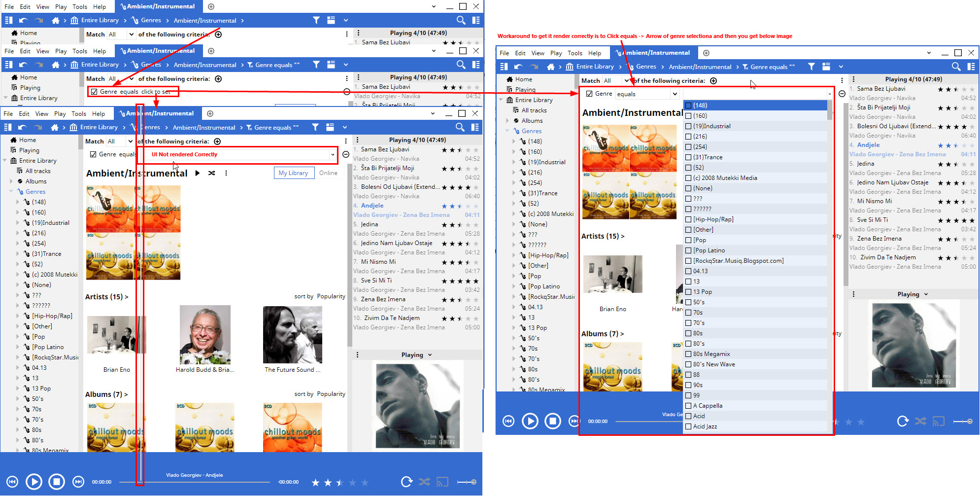Click filter funnel in window with genre checklist
The height and width of the screenshot is (496, 980).
[811, 67]
